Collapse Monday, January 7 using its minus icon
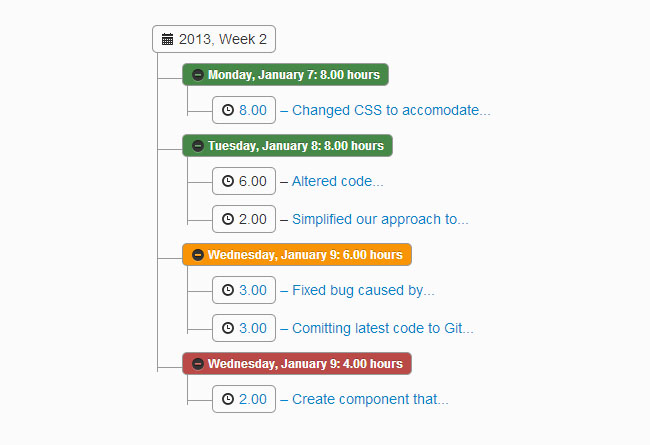The image size is (650, 445). coord(197,75)
